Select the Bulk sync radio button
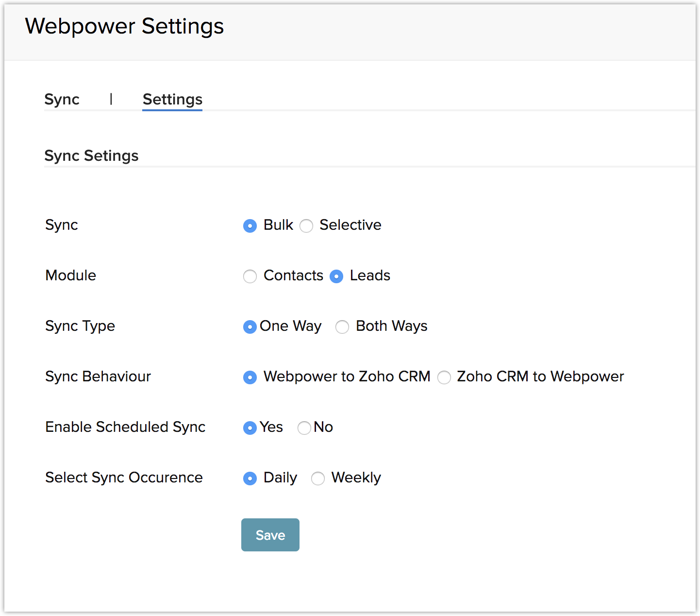700x616 pixels. 250,226
